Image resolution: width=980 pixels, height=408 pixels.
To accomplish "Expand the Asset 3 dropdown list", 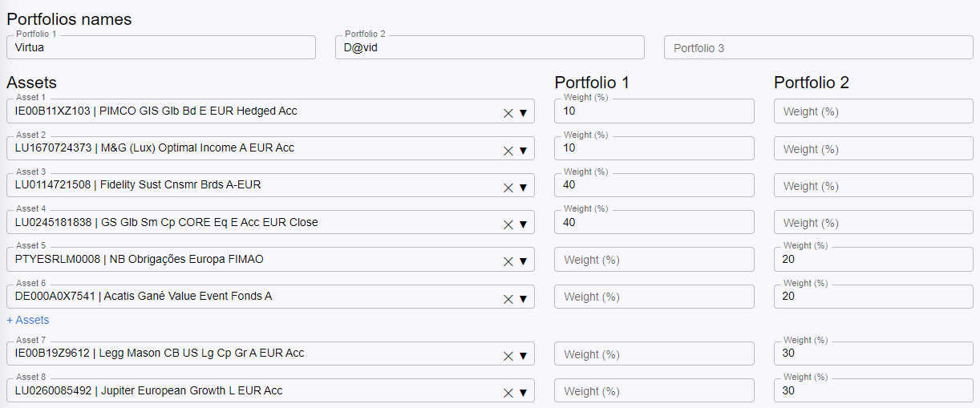I will click(523, 187).
